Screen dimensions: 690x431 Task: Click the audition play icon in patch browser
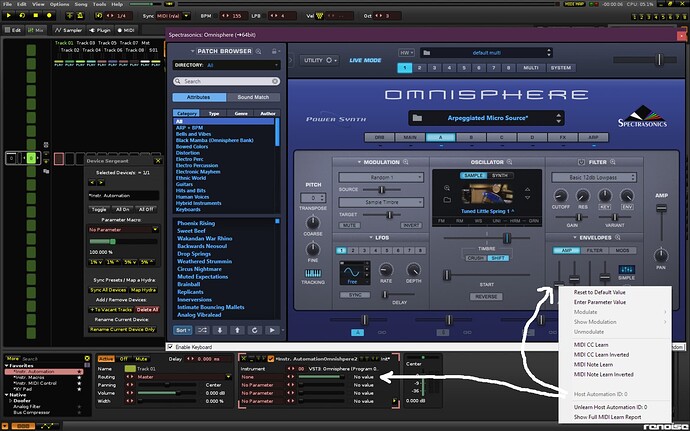tap(272, 330)
